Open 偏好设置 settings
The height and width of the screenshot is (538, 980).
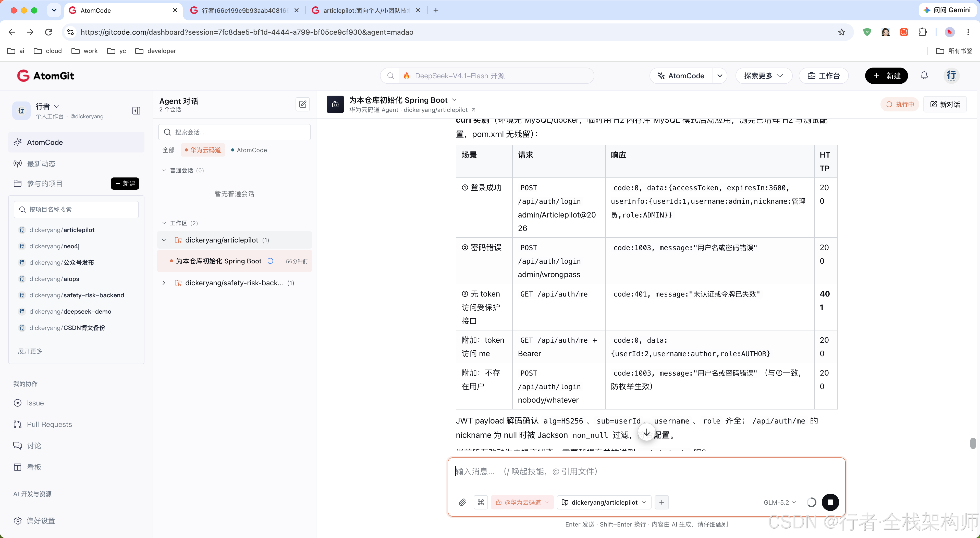pyautogui.click(x=41, y=520)
